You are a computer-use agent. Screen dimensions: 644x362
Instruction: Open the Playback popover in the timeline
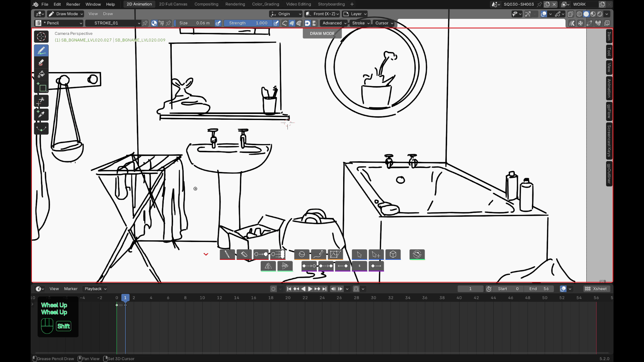(95, 289)
